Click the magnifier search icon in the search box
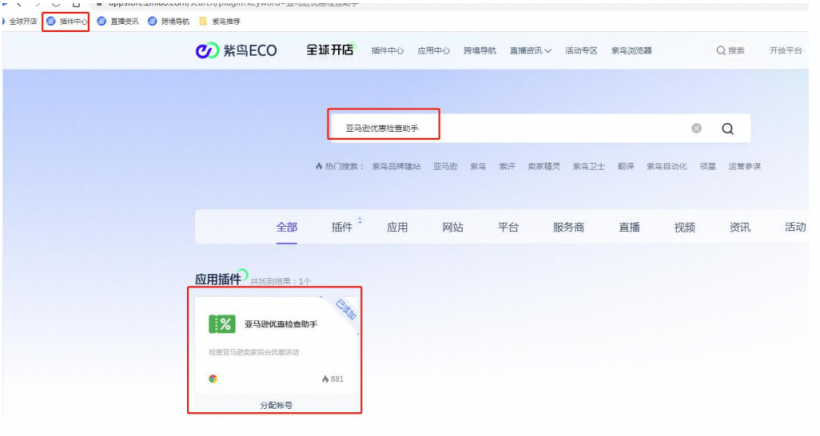Viewport: 820px width, 436px height. pyautogui.click(x=727, y=129)
